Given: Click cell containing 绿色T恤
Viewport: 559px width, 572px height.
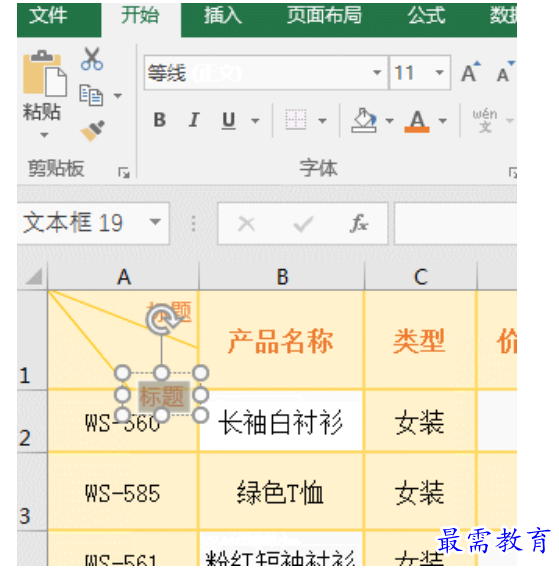Looking at the screenshot, I should point(281,492).
